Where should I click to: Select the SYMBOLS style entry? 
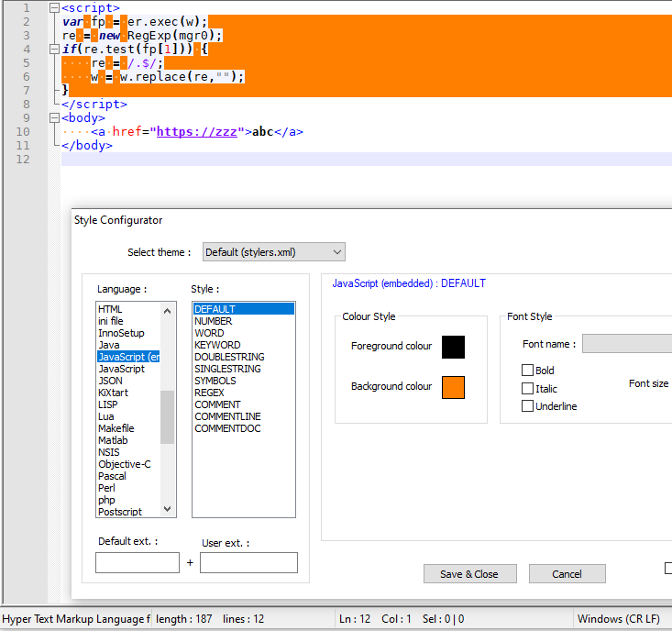[x=244, y=381]
